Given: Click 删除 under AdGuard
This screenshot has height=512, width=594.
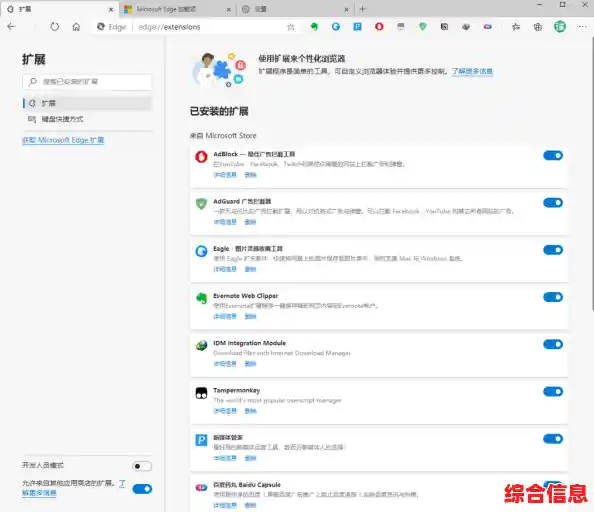Looking at the screenshot, I should coord(250,222).
